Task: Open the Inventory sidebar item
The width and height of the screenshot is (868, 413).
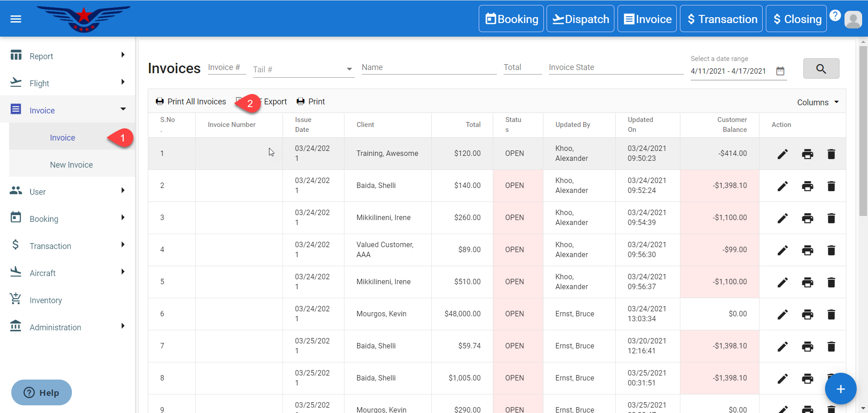Action: 46,300
